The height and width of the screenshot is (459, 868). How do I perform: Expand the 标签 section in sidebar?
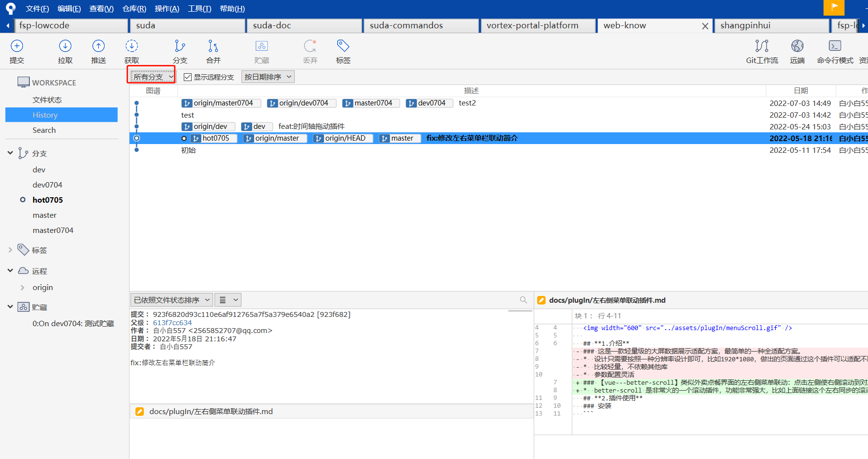10,250
